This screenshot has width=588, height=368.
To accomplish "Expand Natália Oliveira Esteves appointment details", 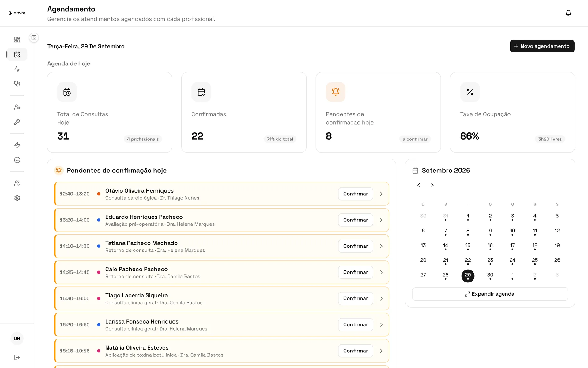I will 381,351.
